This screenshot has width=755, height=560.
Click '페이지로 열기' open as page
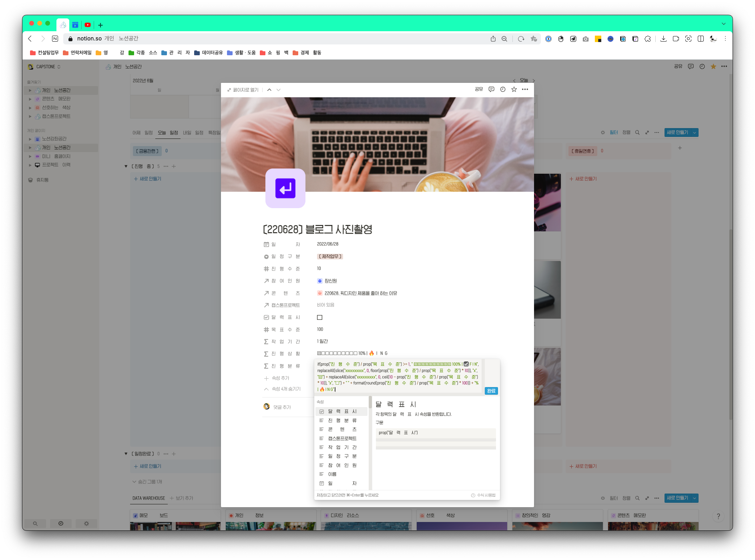pos(243,90)
